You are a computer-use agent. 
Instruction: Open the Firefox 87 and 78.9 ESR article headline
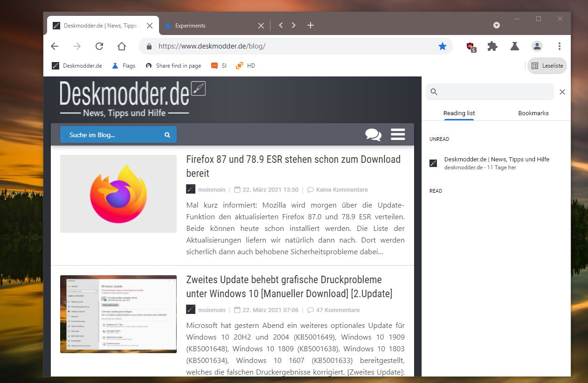point(293,166)
